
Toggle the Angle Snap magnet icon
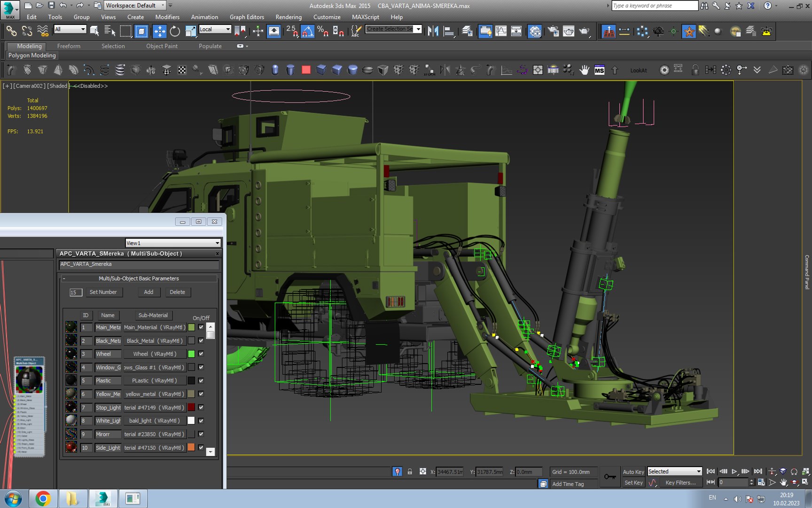(x=307, y=31)
